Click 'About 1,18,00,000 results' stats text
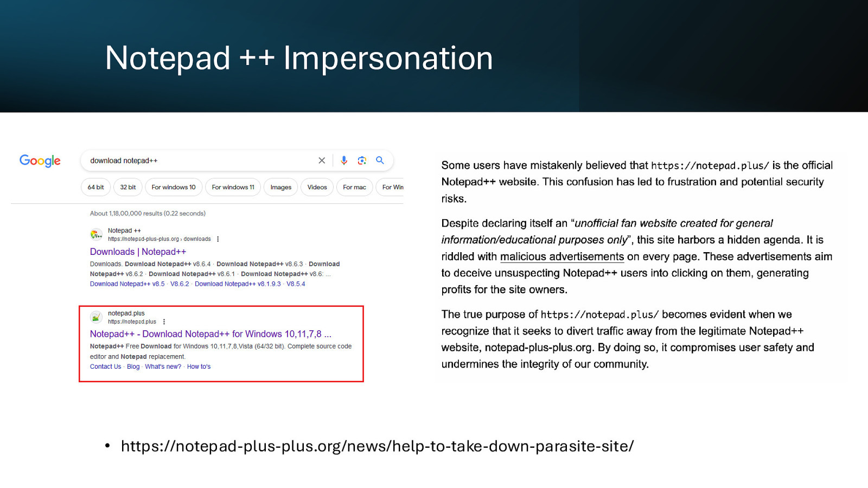This screenshot has width=868, height=488. point(148,214)
